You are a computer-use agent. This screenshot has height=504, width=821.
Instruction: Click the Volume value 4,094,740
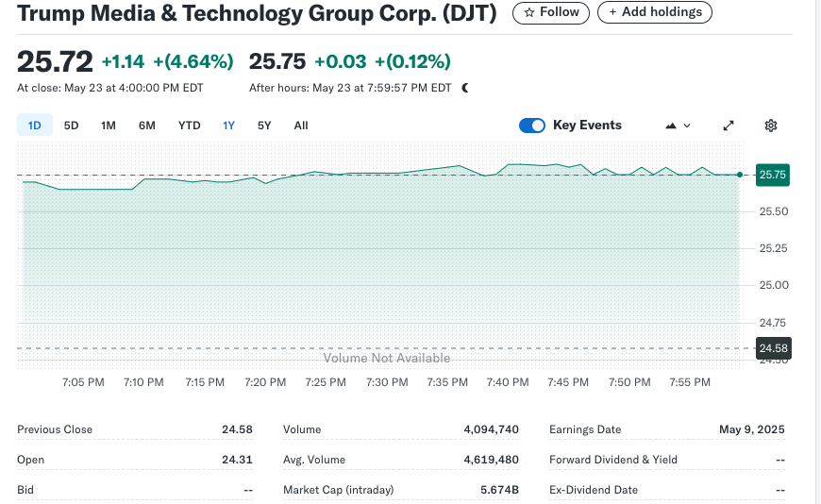[x=491, y=429]
